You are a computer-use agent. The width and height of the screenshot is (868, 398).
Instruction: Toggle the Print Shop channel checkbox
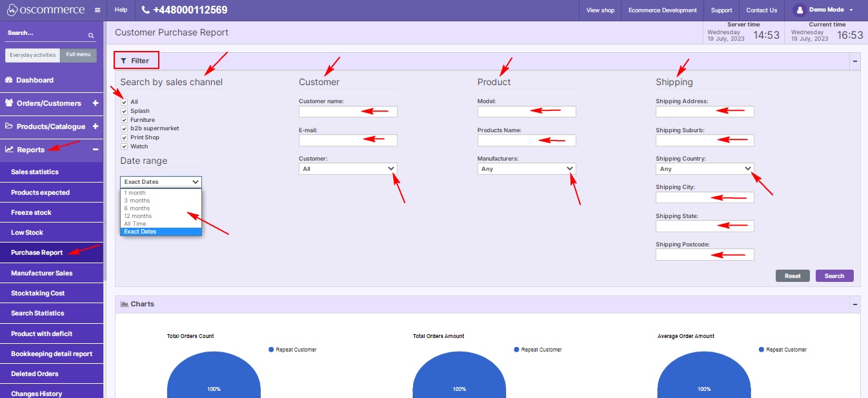(x=124, y=137)
